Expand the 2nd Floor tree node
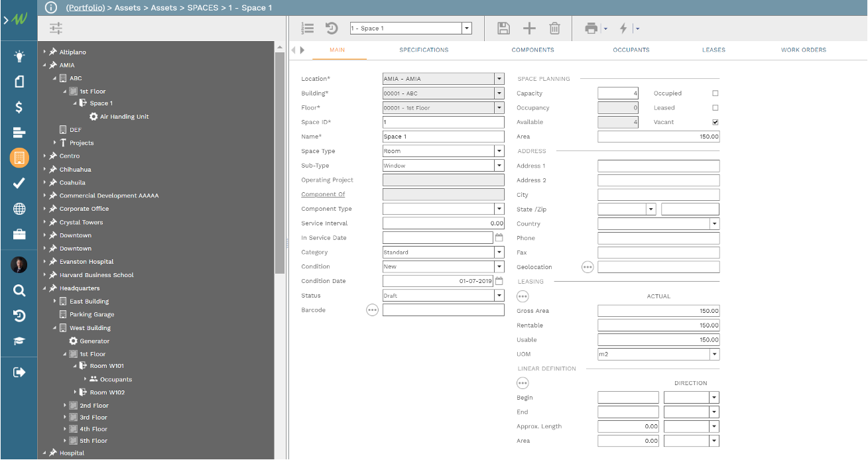The height and width of the screenshot is (462, 868). 66,406
